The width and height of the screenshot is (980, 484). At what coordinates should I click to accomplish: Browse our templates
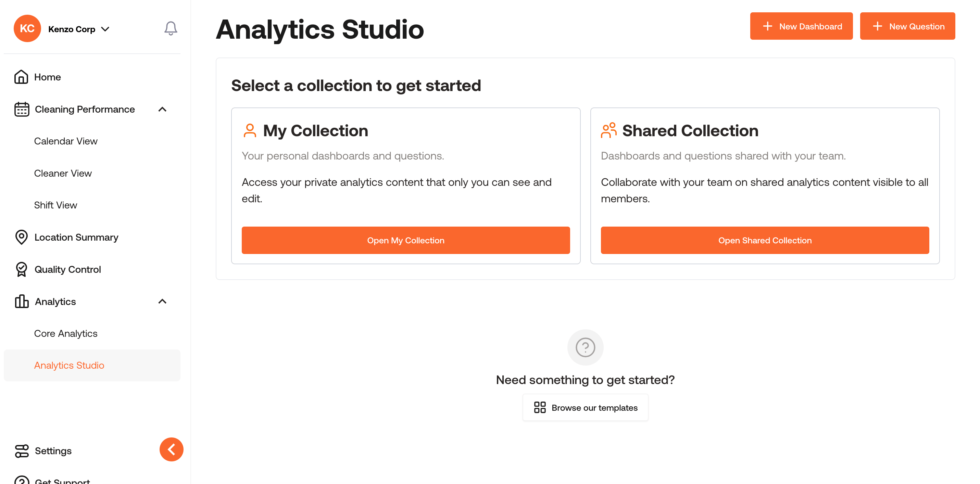pyautogui.click(x=585, y=408)
